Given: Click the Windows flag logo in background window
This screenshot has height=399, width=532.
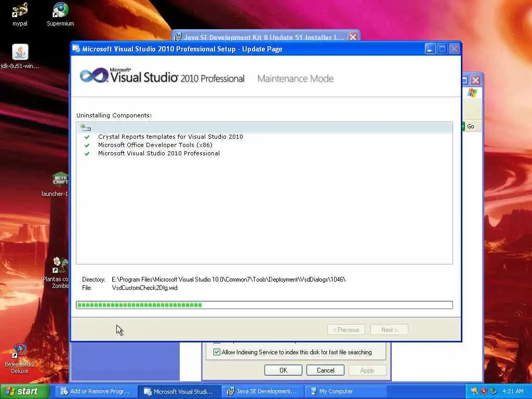Looking at the screenshot, I should (x=472, y=92).
